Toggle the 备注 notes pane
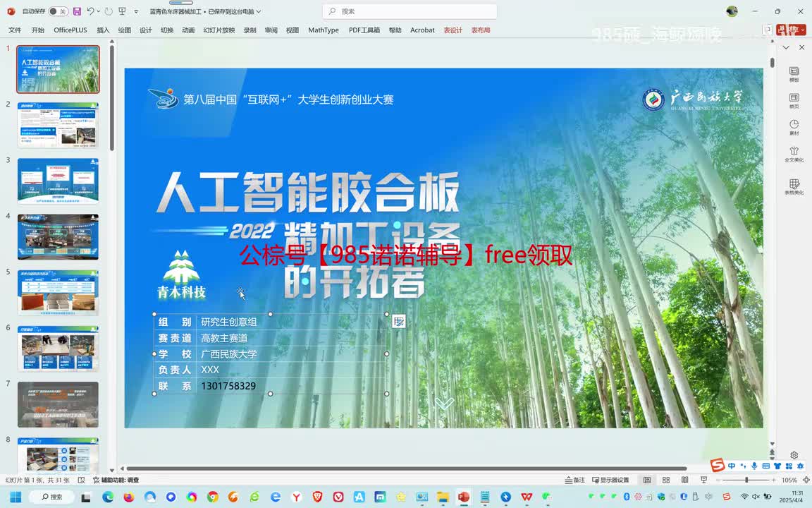Image resolution: width=812 pixels, height=508 pixels. point(575,480)
